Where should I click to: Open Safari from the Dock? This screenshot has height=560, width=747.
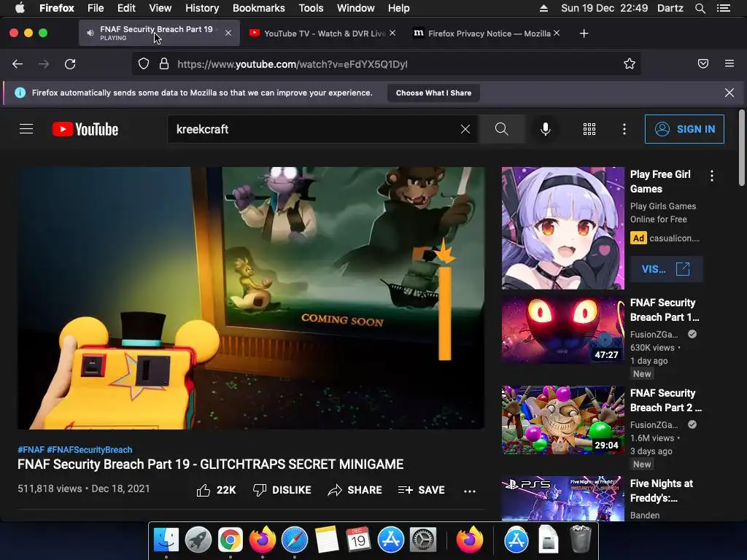[x=295, y=540]
